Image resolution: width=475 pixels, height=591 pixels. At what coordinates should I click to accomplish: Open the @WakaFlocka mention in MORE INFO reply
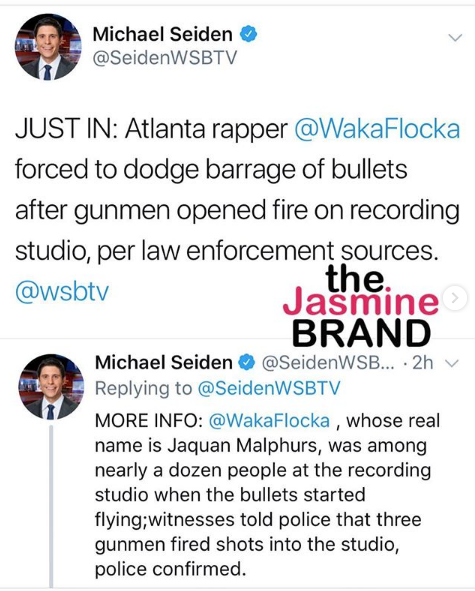tap(269, 420)
